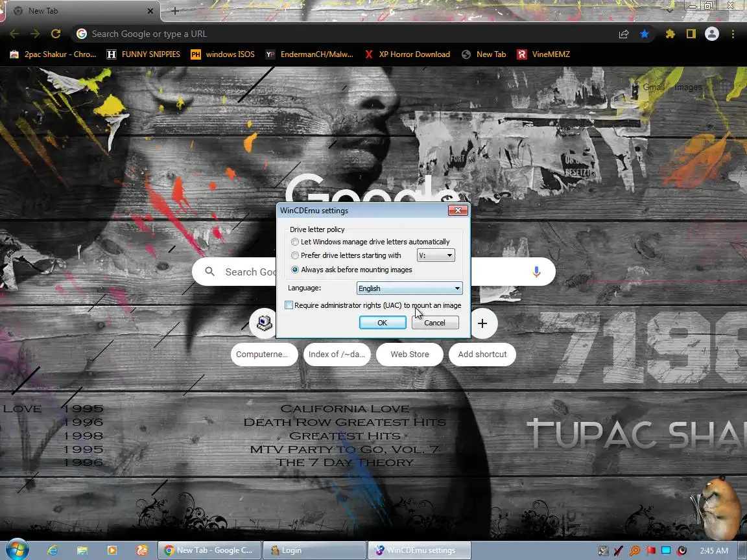
Task: Click the Add shortcut label
Action: point(482,355)
